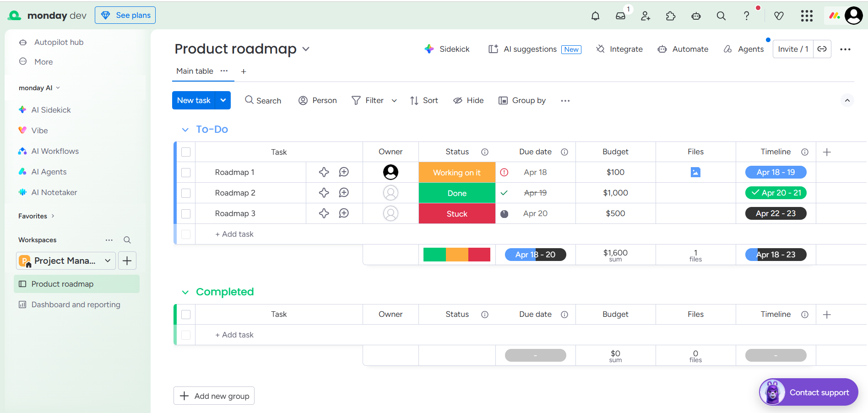Click Add task in the Completed group
Viewport: 868px width, 413px height.
coord(234,335)
